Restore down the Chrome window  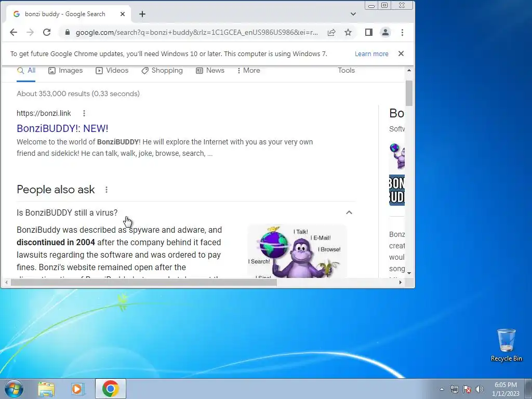click(x=384, y=5)
